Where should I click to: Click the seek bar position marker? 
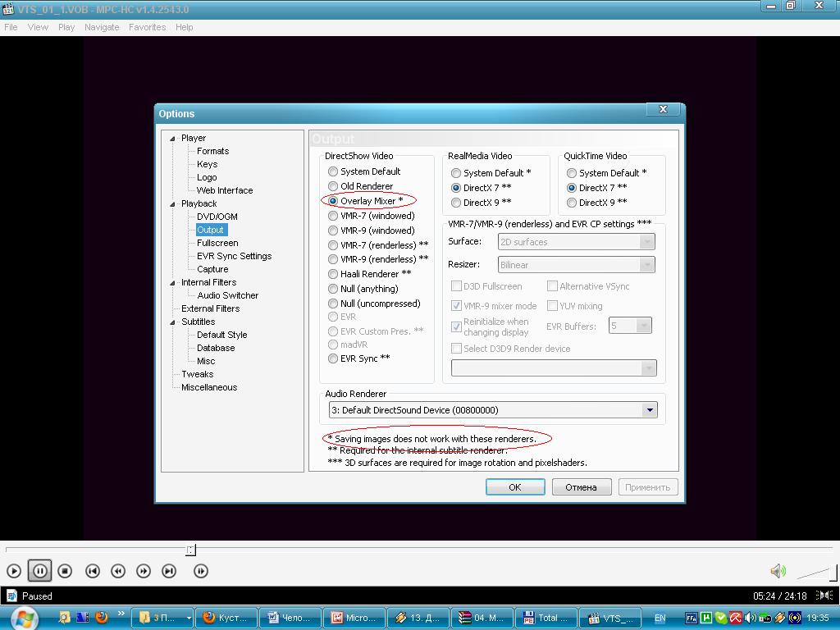point(190,550)
